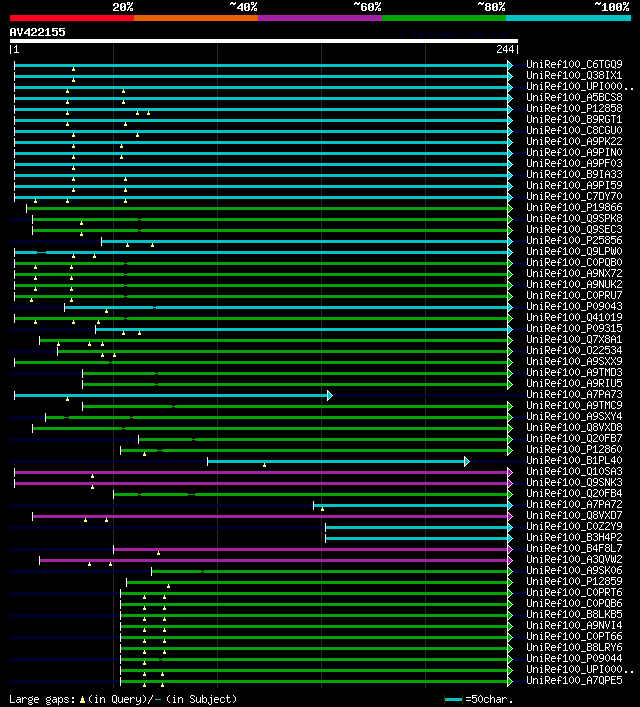The width and height of the screenshot is (640, 707).
Task: Click the UniRef100_P25856 label
Action: [x=574, y=240]
